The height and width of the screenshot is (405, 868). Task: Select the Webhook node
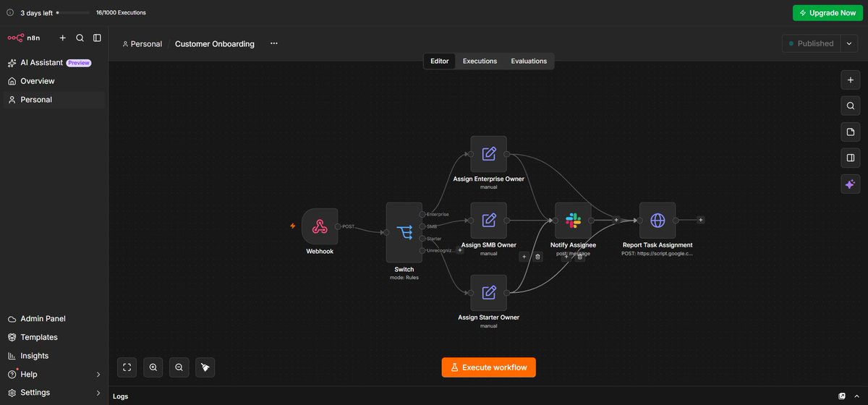(x=320, y=226)
